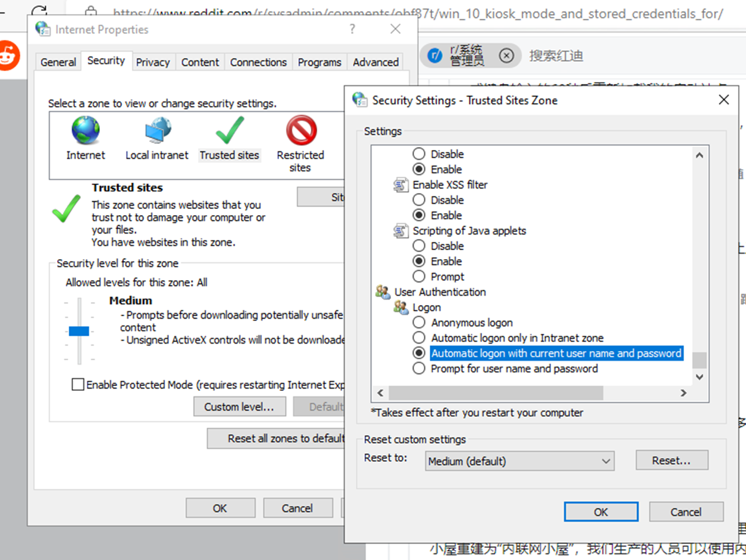Click the Logon settings icon
The height and width of the screenshot is (560, 746).
point(401,308)
